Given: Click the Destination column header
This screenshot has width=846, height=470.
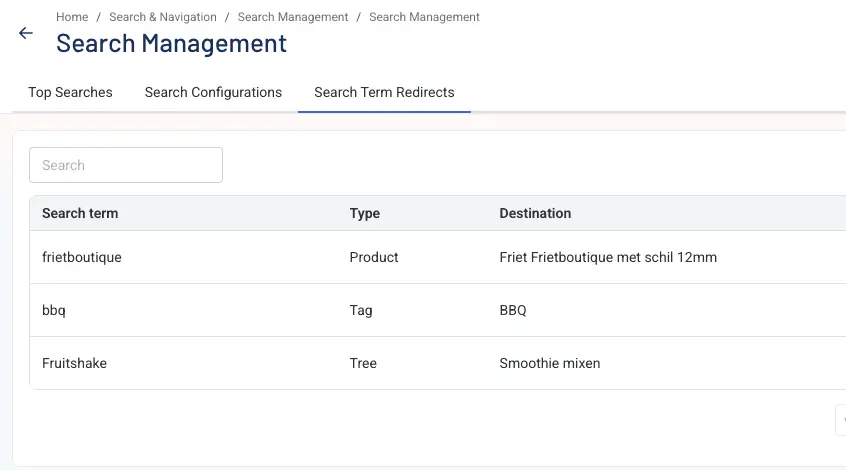Looking at the screenshot, I should pyautogui.click(x=535, y=213).
